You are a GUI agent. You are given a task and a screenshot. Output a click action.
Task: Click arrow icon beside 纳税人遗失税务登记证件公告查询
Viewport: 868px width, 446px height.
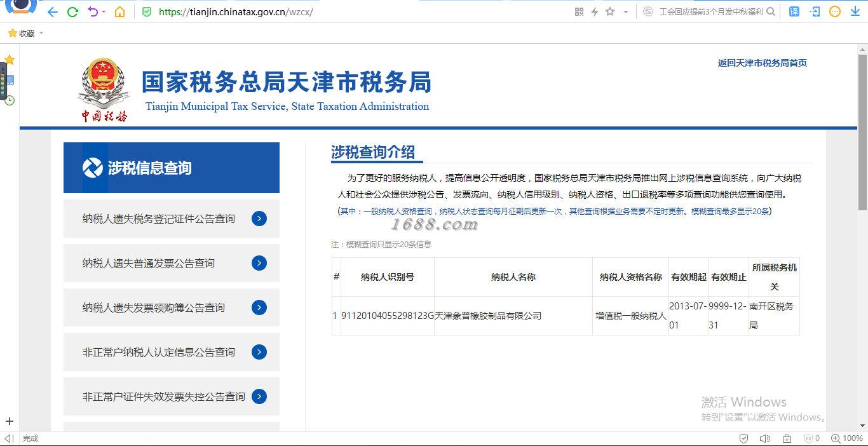pos(259,219)
